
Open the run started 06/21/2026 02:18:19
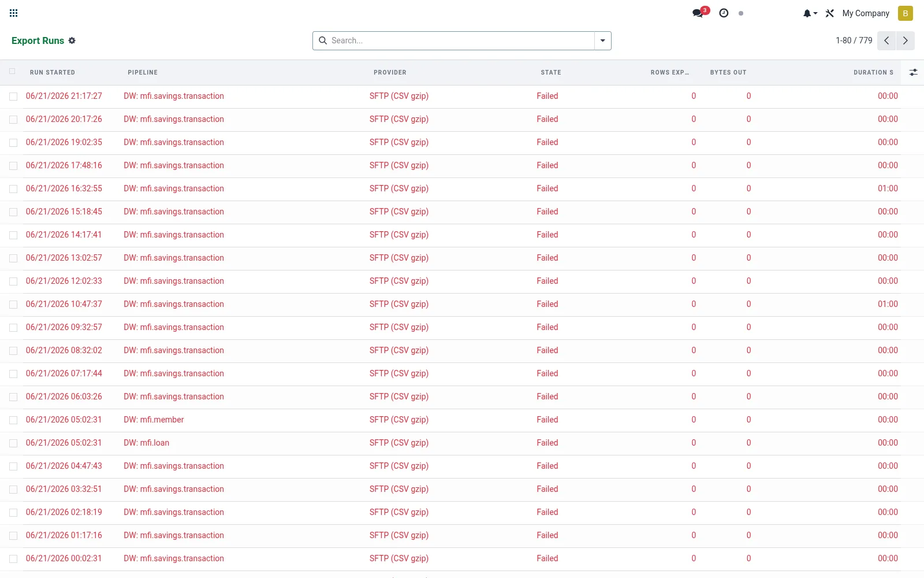coord(64,512)
